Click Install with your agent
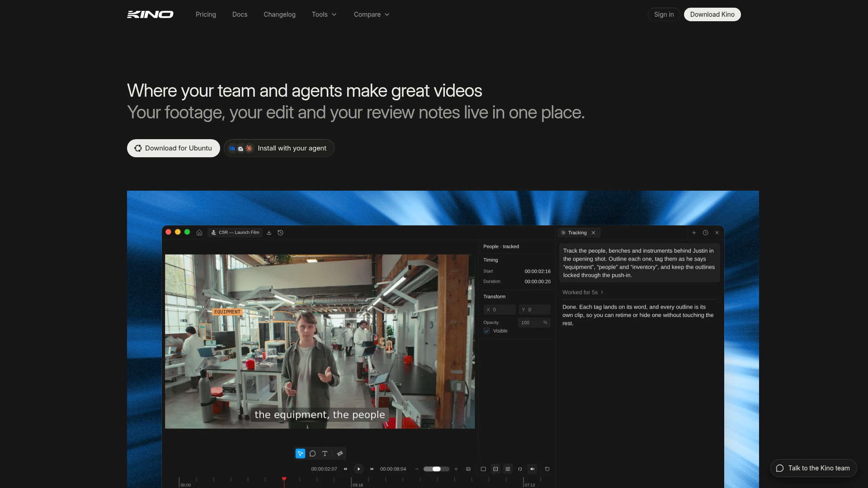The width and height of the screenshot is (868, 488). pos(279,148)
